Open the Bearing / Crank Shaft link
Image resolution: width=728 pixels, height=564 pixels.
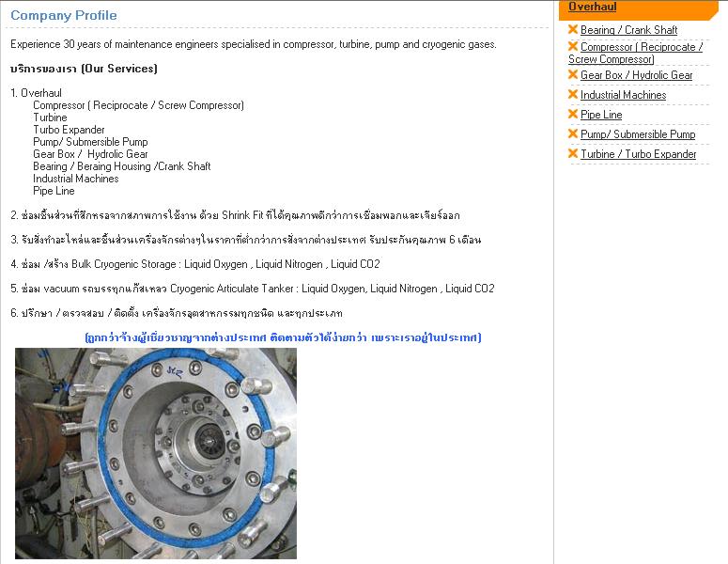click(x=628, y=30)
